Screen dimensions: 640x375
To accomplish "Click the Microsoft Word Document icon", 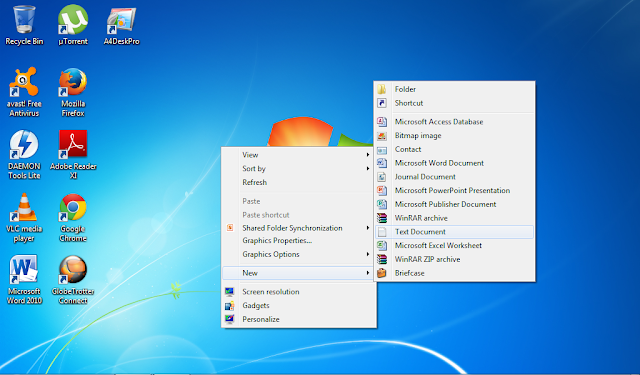I will coord(382,163).
